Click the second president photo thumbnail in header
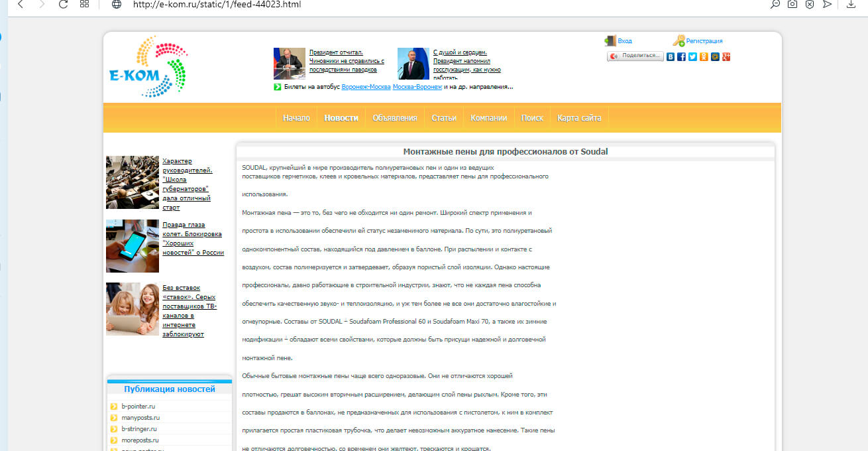The width and height of the screenshot is (868, 451). [x=413, y=64]
